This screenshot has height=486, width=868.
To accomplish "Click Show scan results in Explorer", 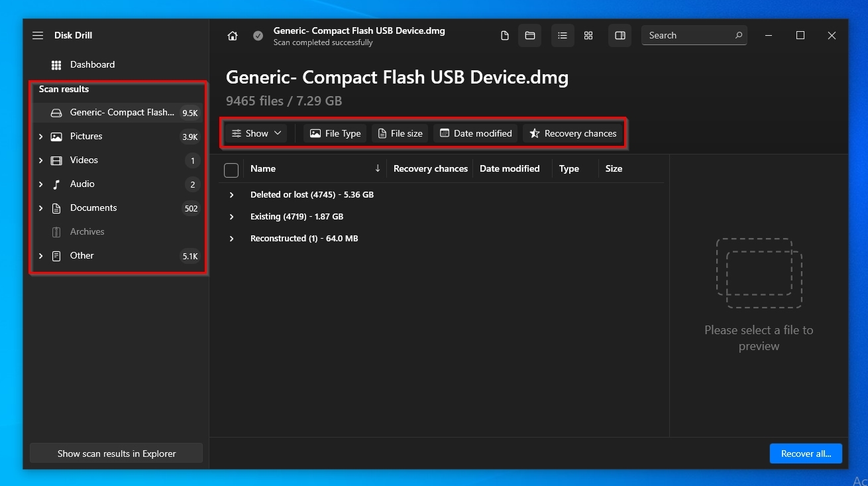I will coord(117,454).
